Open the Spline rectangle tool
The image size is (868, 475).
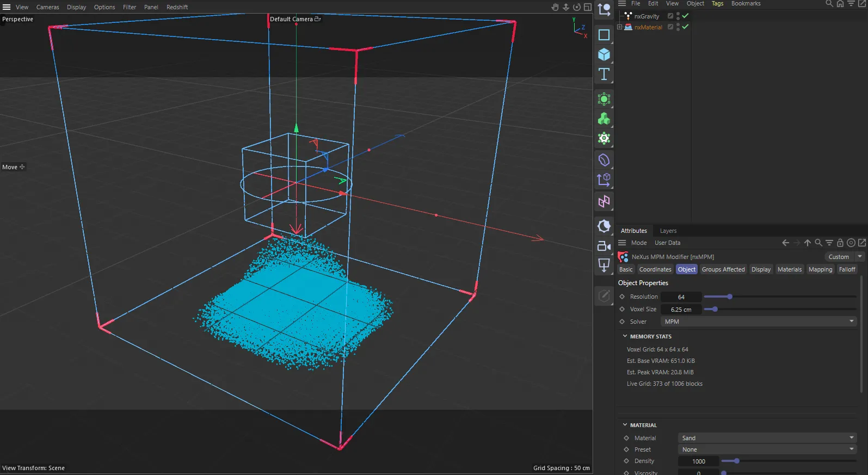click(604, 35)
